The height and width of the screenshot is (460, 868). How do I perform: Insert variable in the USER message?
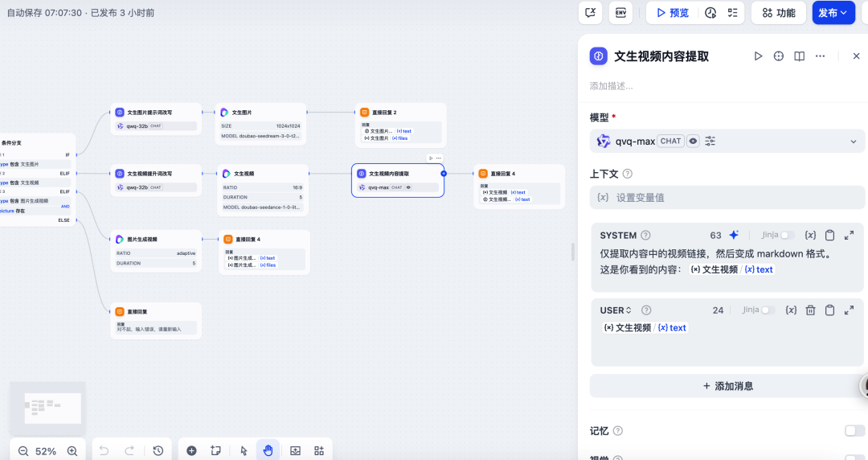[x=791, y=310]
